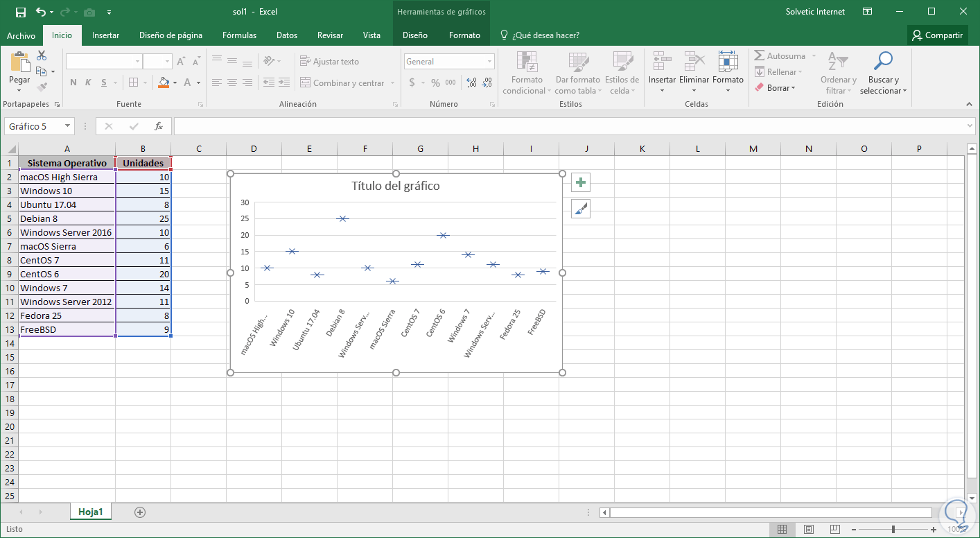Open chart styles paintbrush button
This screenshot has height=538, width=980.
581,209
